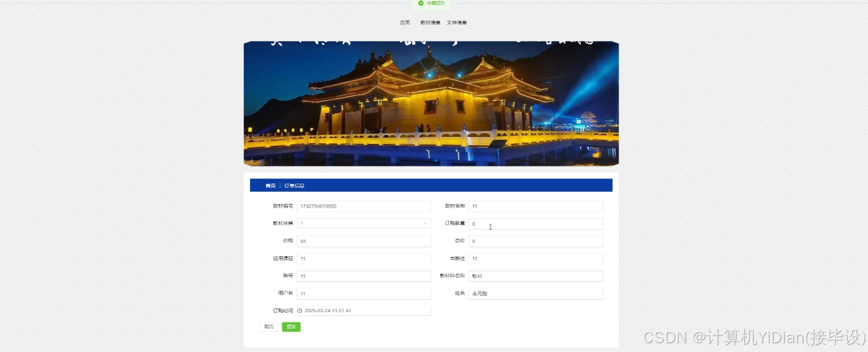Viewport: 868px width, 352px height.
Task: Click the clock icon in 订购时间 field
Action: click(300, 310)
